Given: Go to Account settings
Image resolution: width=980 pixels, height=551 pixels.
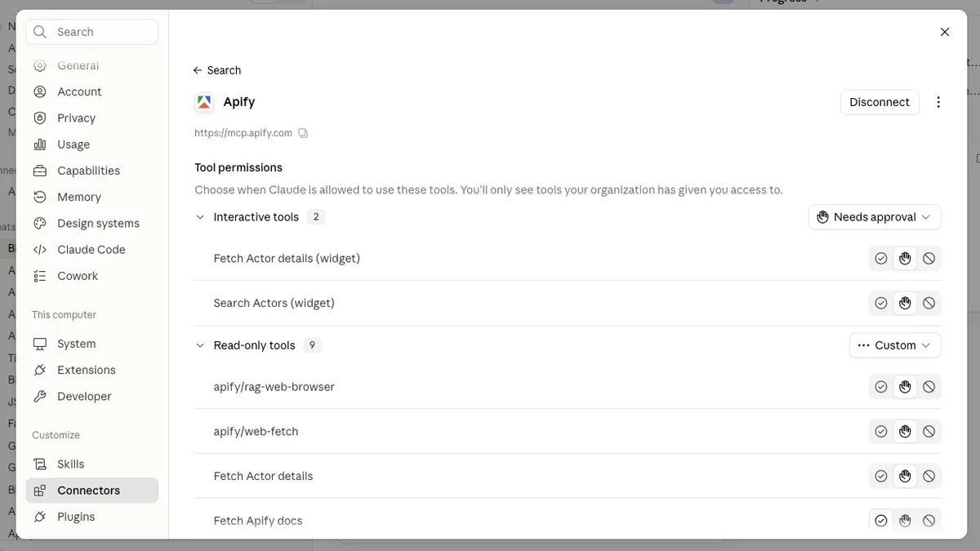Looking at the screenshot, I should 91,91.
